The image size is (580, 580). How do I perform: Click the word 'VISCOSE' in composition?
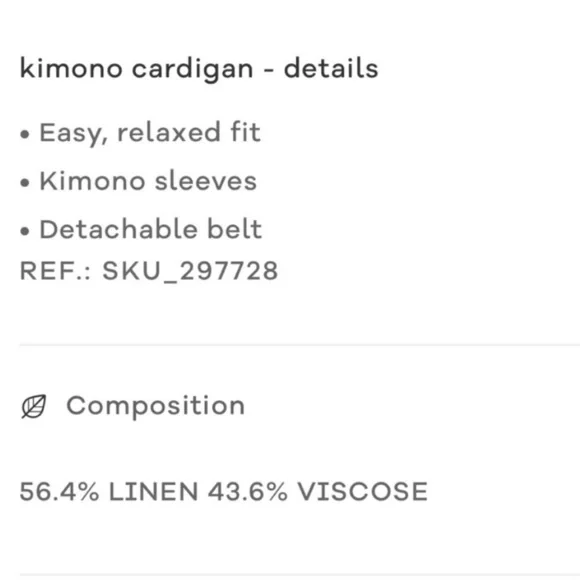(362, 492)
